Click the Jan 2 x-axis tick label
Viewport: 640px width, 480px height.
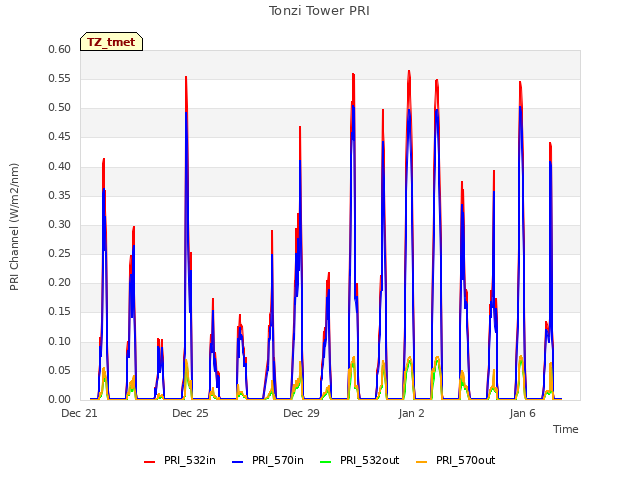tap(411, 413)
